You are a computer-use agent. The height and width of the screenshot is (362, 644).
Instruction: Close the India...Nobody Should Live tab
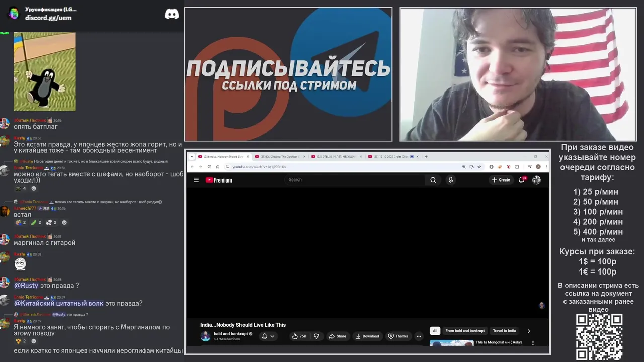click(248, 157)
